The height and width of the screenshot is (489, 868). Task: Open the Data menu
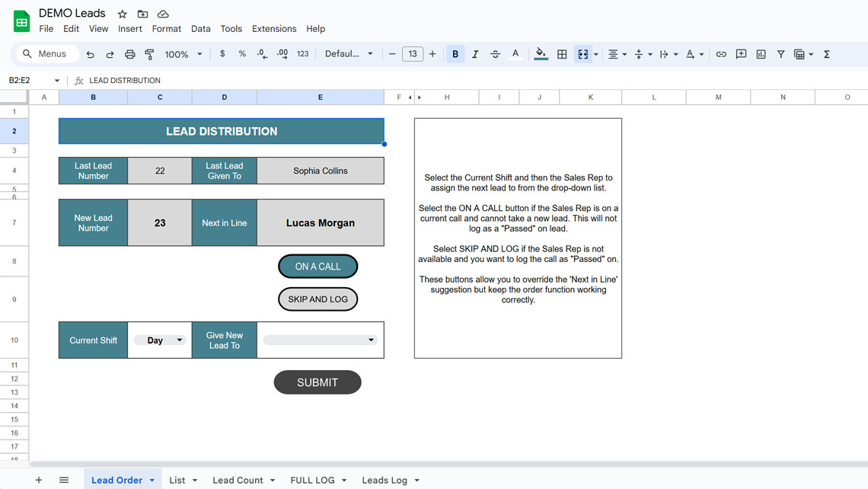(200, 29)
